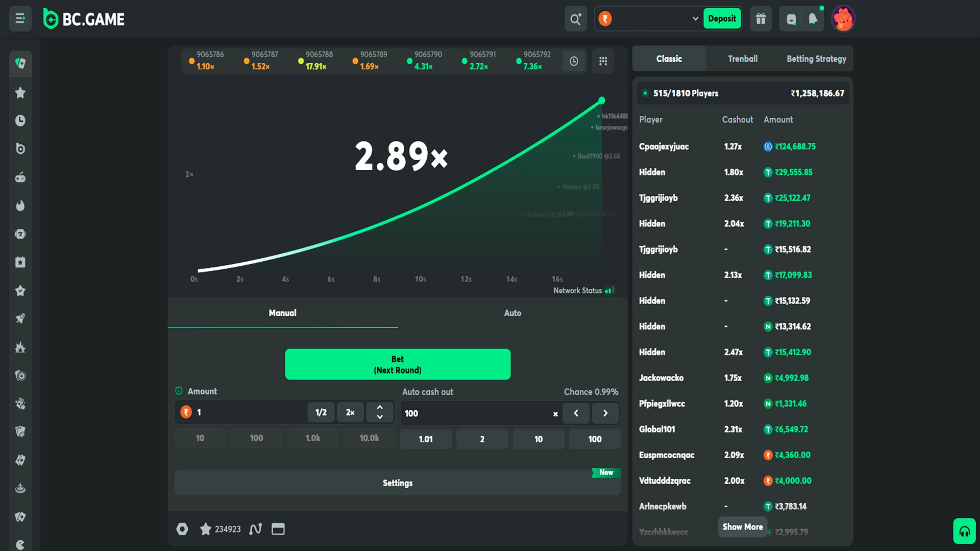Click the Auto cash out input field
This screenshot has width=980, height=551.
pos(475,413)
